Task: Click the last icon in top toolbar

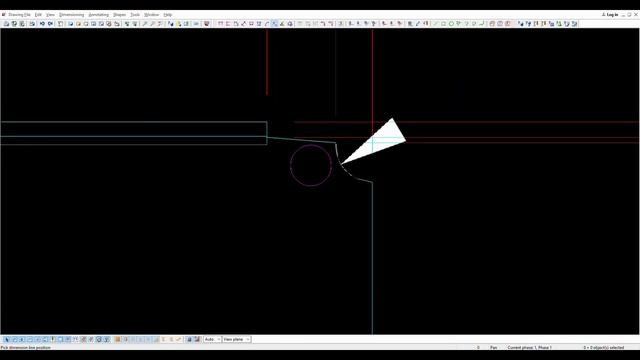Action: [x=574, y=24]
